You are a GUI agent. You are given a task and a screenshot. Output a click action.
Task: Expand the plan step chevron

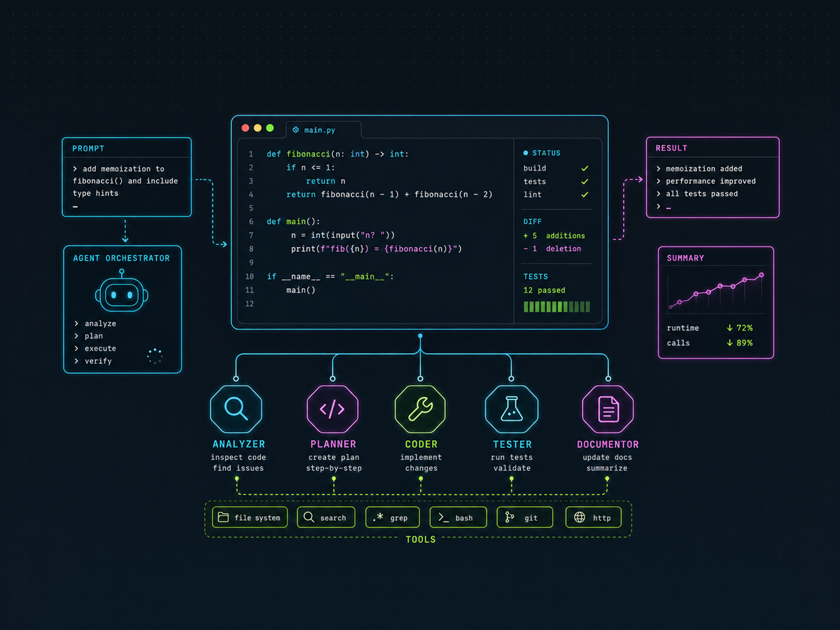[x=76, y=336]
